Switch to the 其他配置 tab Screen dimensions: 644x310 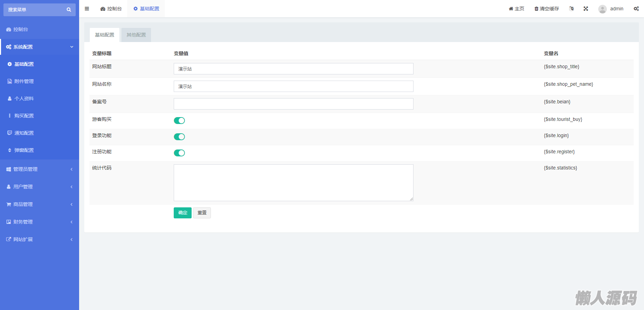click(x=136, y=35)
